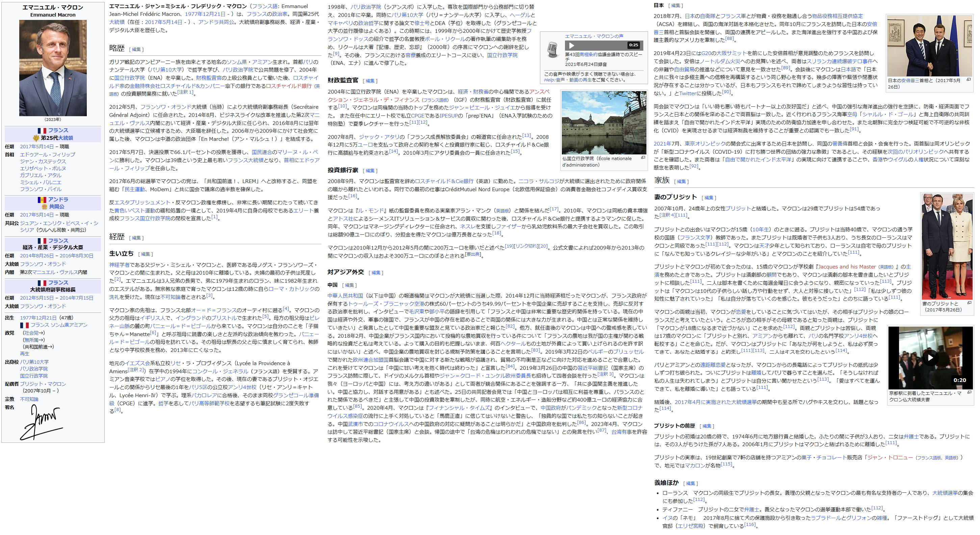Click enlarge icon under École nationale photo
The height and width of the screenshot is (535, 980).
pos(643,158)
